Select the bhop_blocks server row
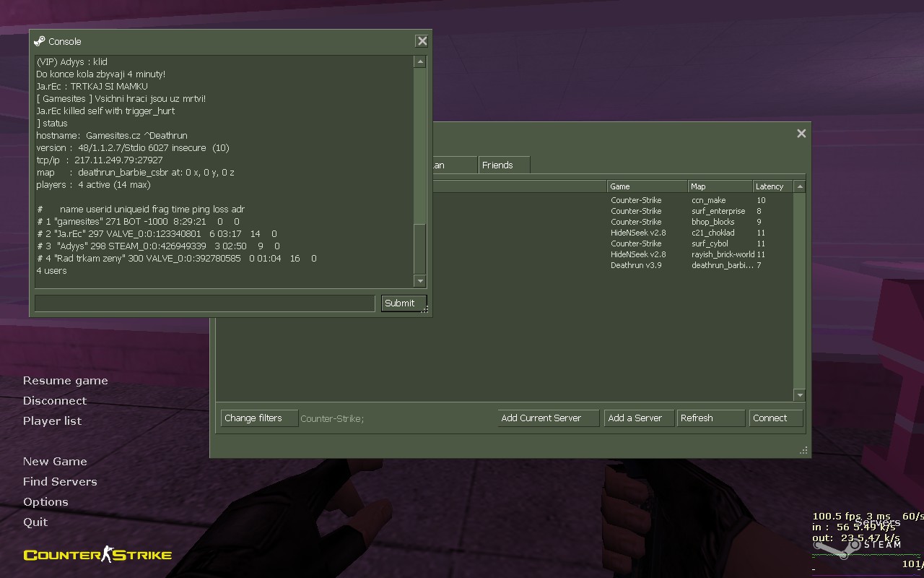Screen dimensions: 924x578 613,222
